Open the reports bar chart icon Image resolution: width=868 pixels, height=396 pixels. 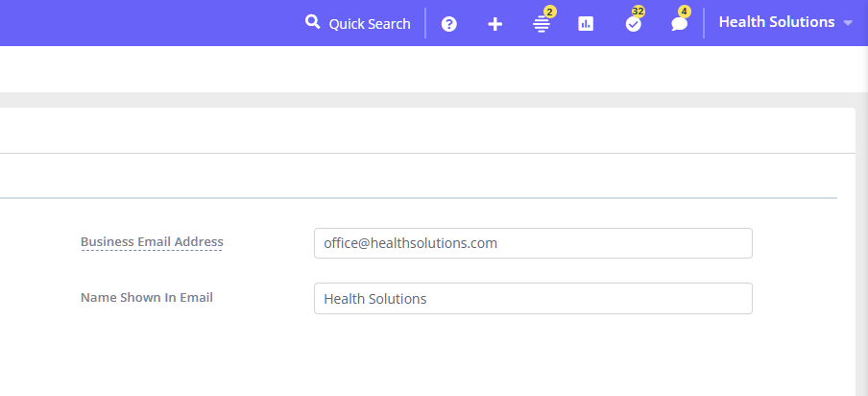click(586, 24)
